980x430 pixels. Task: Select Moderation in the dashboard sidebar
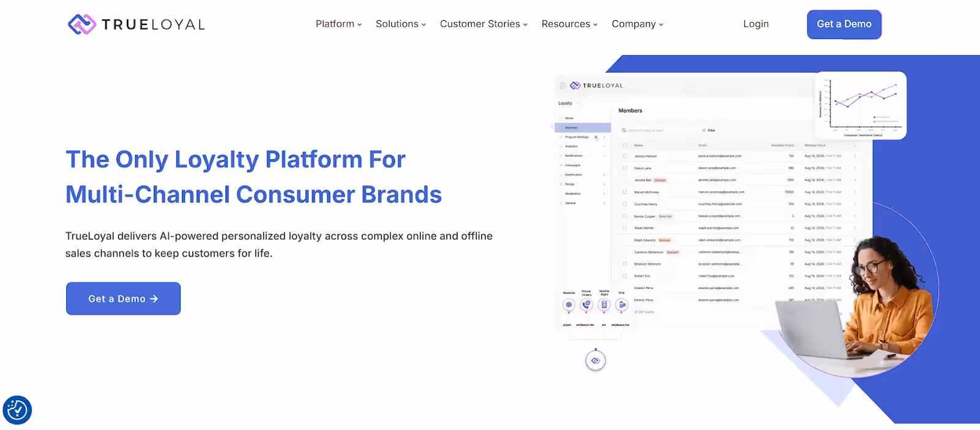pyautogui.click(x=573, y=194)
